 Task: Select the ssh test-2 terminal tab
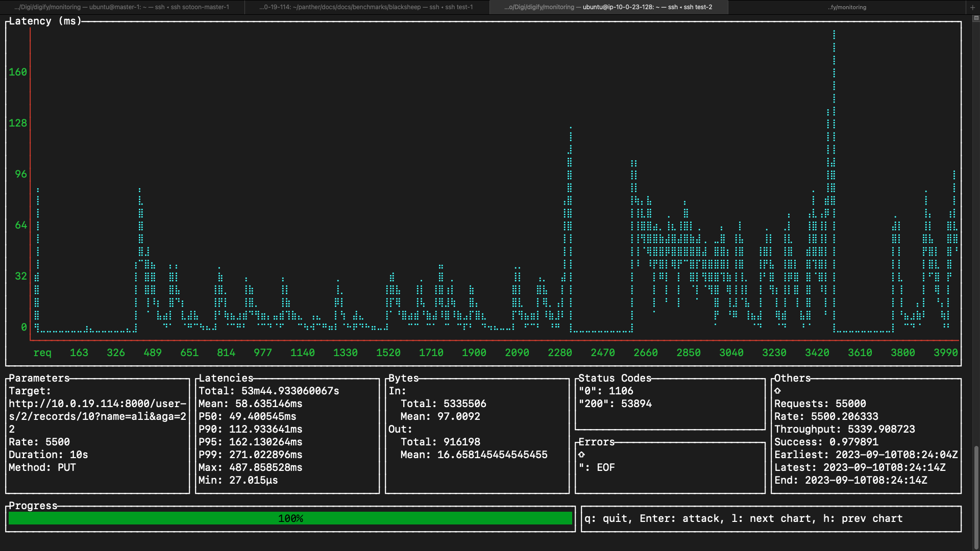tap(608, 7)
